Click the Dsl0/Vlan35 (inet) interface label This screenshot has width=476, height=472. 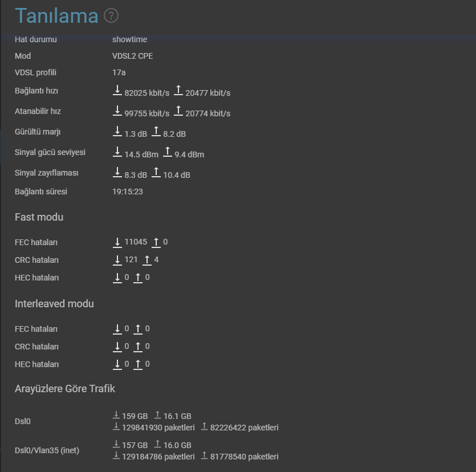(x=47, y=450)
